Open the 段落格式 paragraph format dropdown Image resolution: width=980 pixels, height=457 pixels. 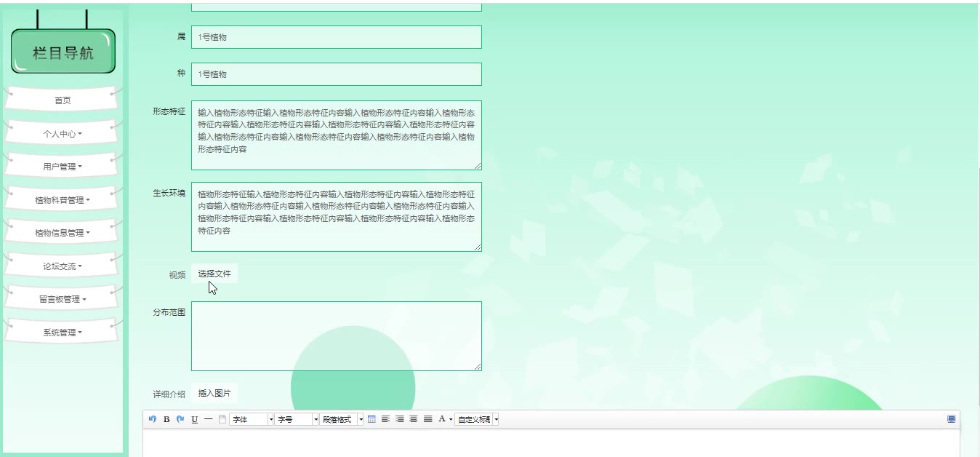click(x=342, y=419)
